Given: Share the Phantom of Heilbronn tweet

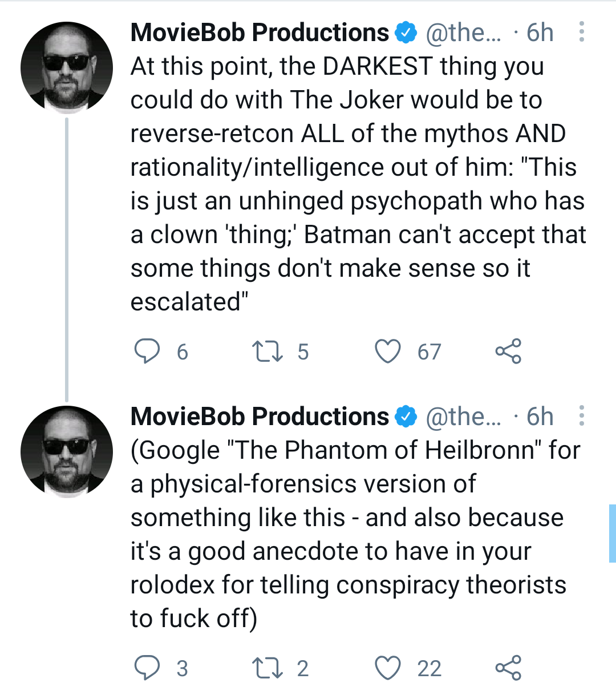Looking at the screenshot, I should 508,668.
